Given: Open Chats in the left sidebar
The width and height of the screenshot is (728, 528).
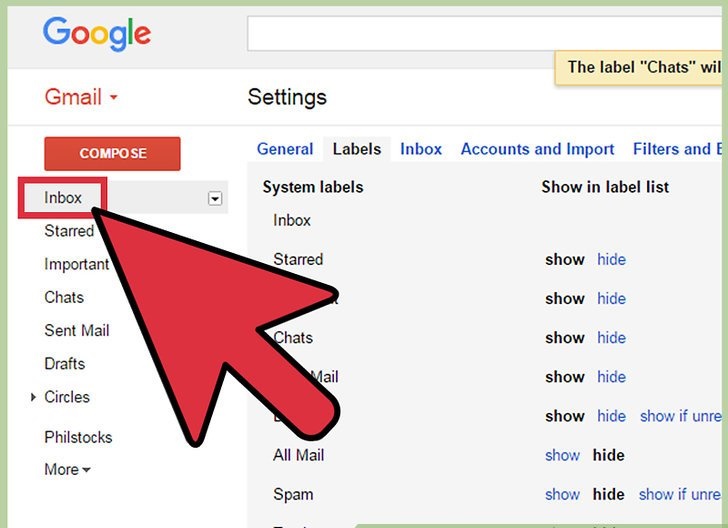Looking at the screenshot, I should [64, 297].
